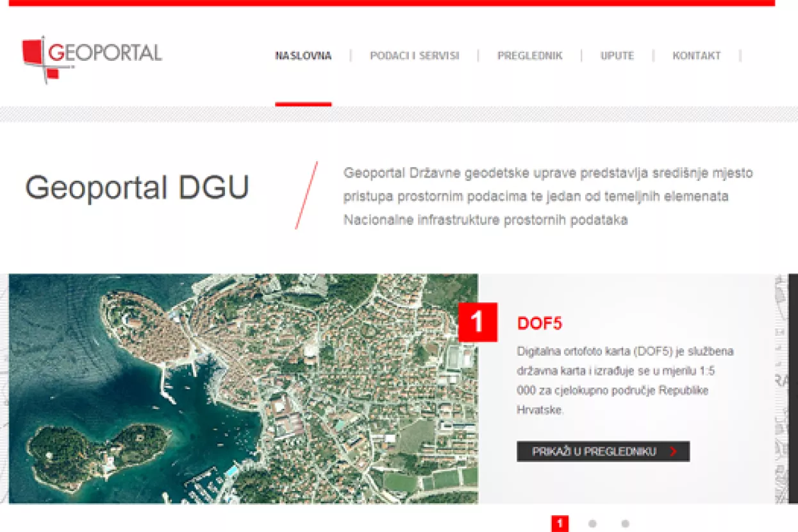Screen dimensions: 798x532
Task: Open the NASLOVNA home tab
Action: pos(303,56)
